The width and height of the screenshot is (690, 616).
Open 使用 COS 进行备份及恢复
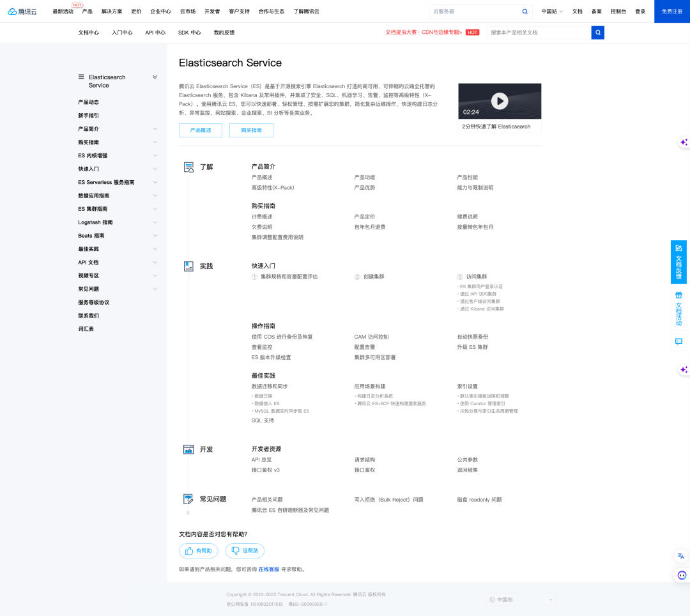pyautogui.click(x=282, y=337)
